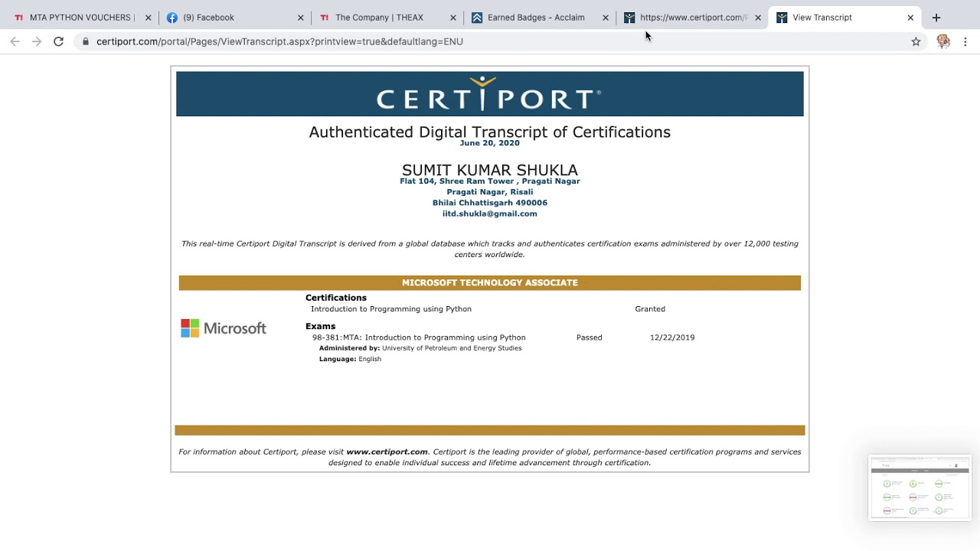Click the Certiport logo banner
This screenshot has height=551, width=980.
(490, 93)
